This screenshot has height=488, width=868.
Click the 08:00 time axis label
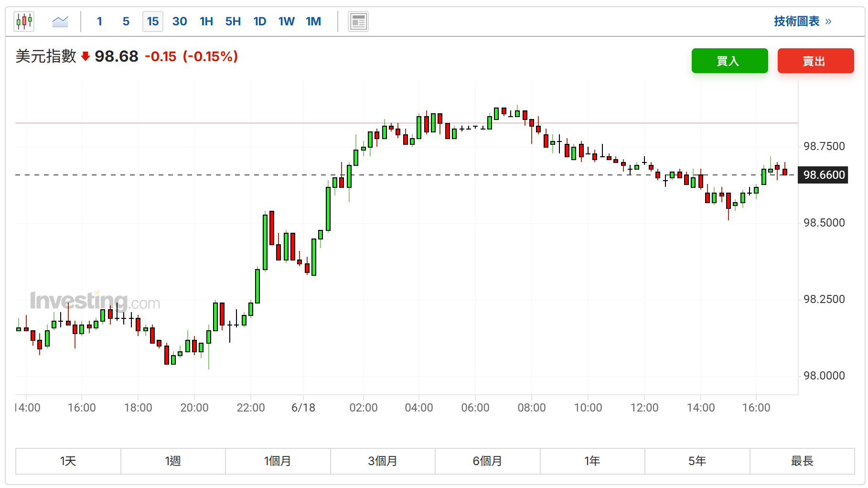tap(532, 408)
